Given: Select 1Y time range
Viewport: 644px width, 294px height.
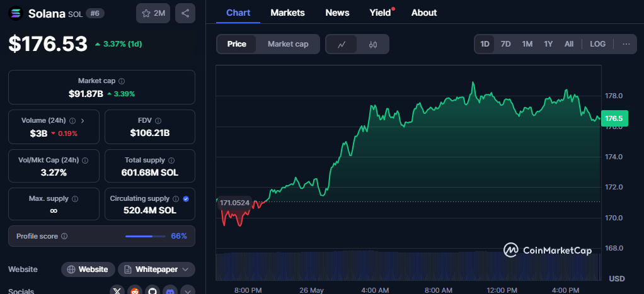Looking at the screenshot, I should (x=548, y=44).
